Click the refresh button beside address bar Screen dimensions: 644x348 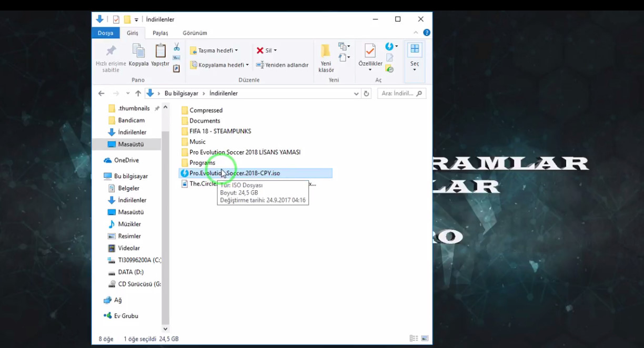tap(367, 94)
